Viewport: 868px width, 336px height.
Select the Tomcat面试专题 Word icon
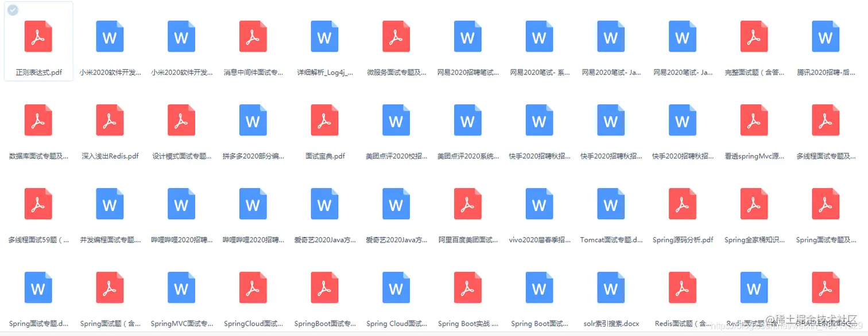click(x=610, y=204)
